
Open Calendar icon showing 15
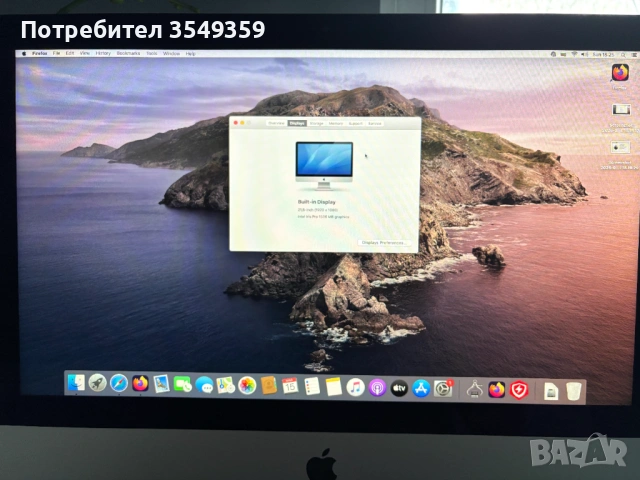(x=290, y=386)
